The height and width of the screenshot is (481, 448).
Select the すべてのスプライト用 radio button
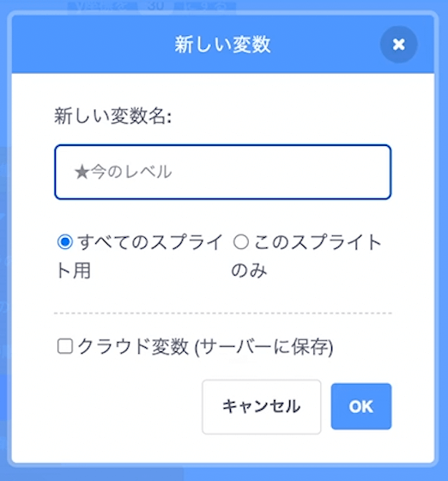65,241
